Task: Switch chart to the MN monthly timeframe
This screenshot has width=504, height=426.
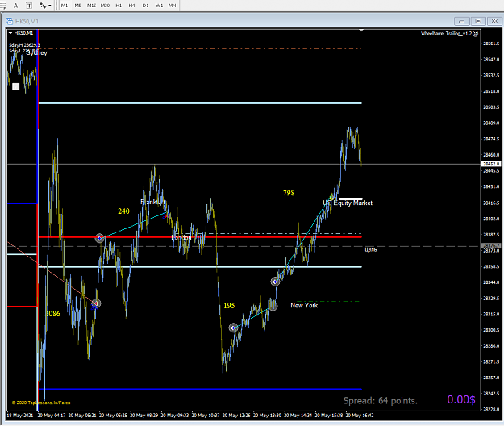Action: pos(173,5)
